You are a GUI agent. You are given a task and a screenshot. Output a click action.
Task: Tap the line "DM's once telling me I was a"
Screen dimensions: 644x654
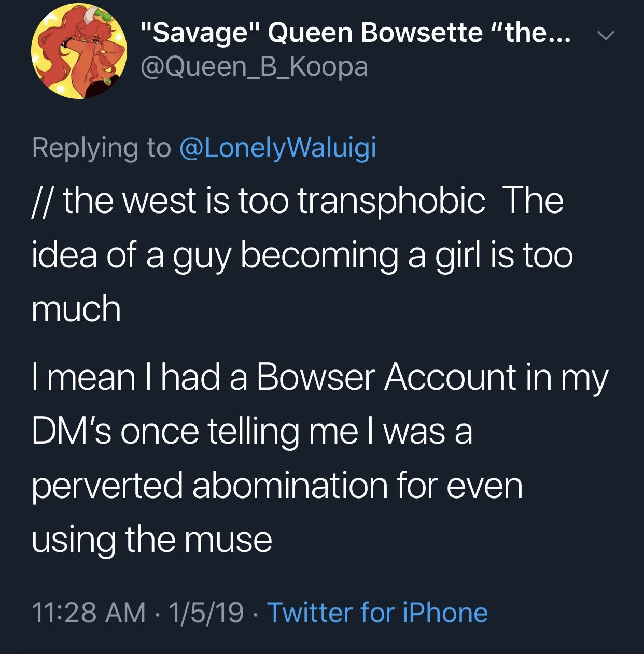click(252, 432)
